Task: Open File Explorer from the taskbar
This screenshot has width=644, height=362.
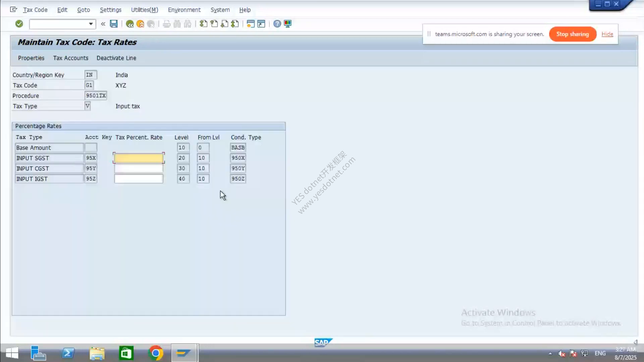Action: tap(97, 353)
